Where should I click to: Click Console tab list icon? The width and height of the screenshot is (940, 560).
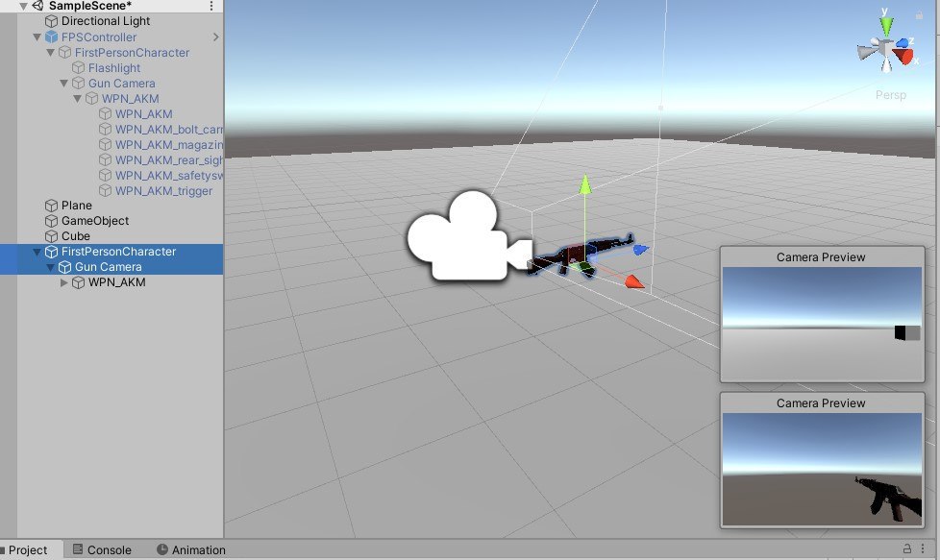click(x=77, y=549)
